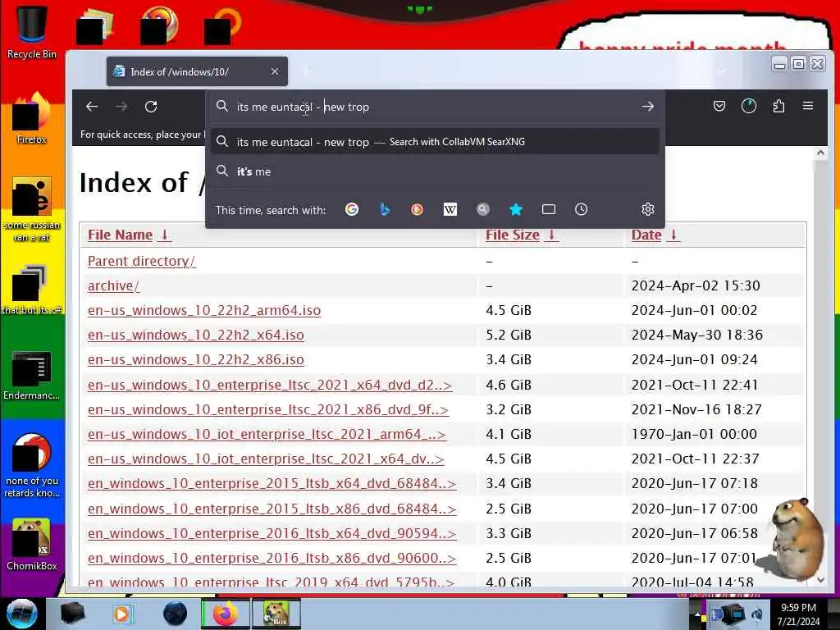Click the '5.2 GiB' file size cell

coord(509,335)
